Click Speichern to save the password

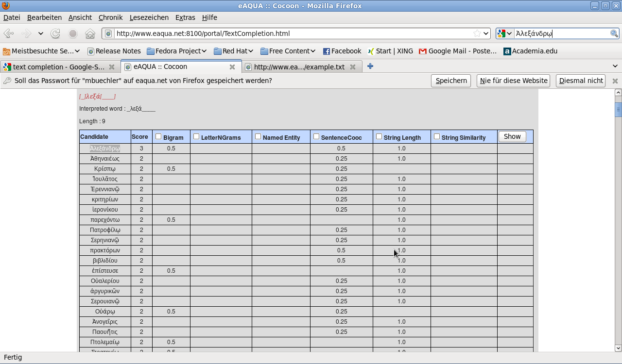[x=451, y=81]
